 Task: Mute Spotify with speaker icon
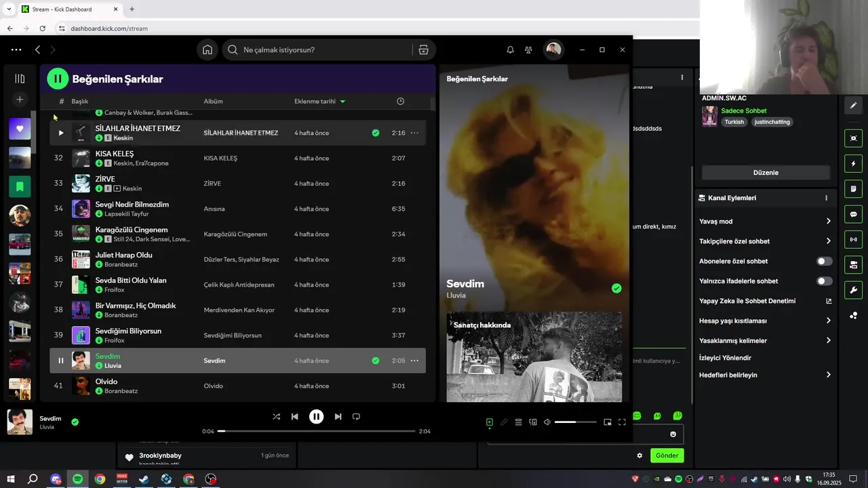[547, 422]
